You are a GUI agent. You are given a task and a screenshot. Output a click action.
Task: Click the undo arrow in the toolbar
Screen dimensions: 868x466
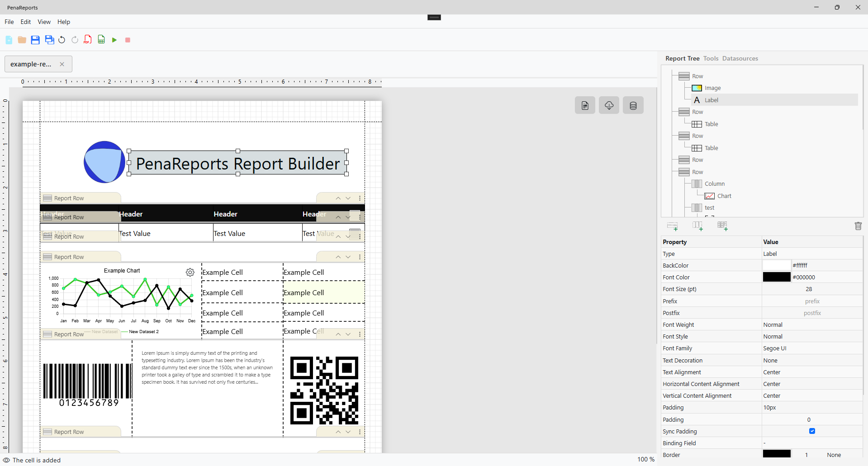[x=62, y=40]
